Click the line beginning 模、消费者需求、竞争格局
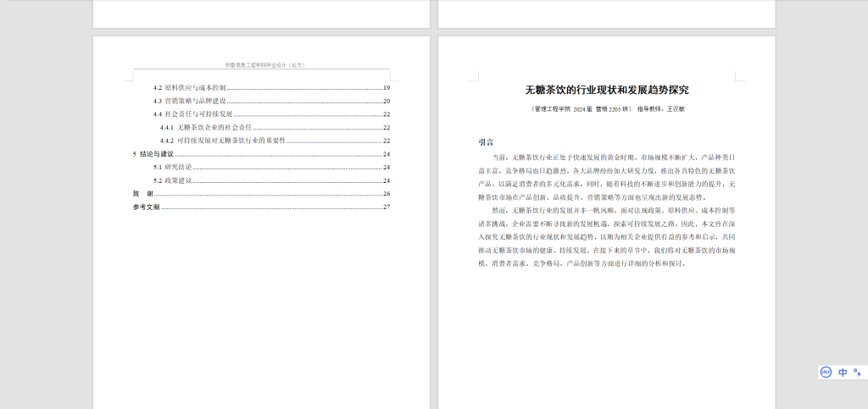Viewport: 868px width, 409px height. tap(583, 263)
